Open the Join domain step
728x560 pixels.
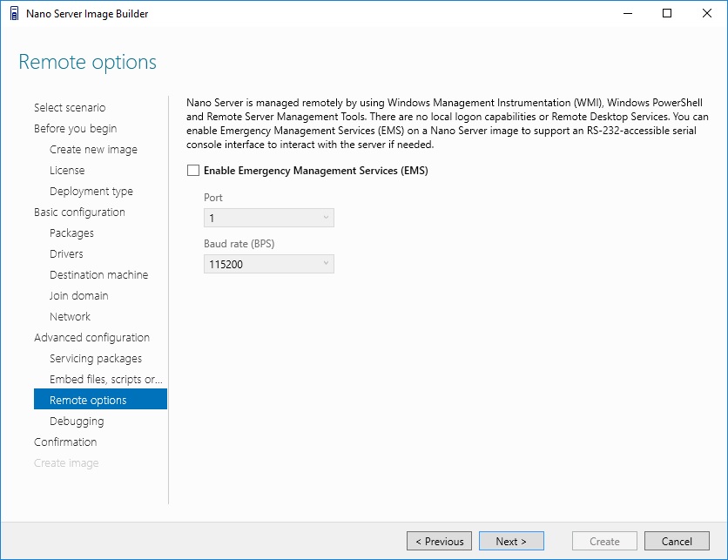(79, 296)
